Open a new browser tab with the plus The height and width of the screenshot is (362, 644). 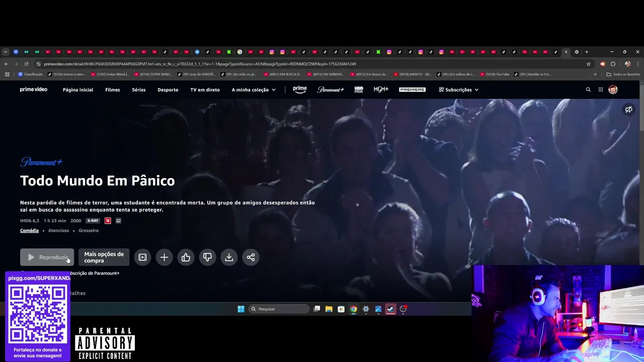586,52
